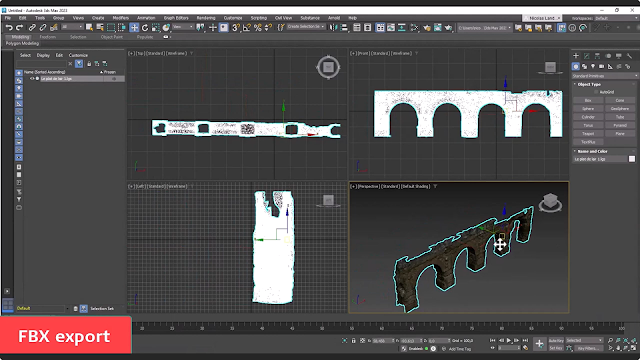Select the Bind to Space Warp tool

click(53, 27)
